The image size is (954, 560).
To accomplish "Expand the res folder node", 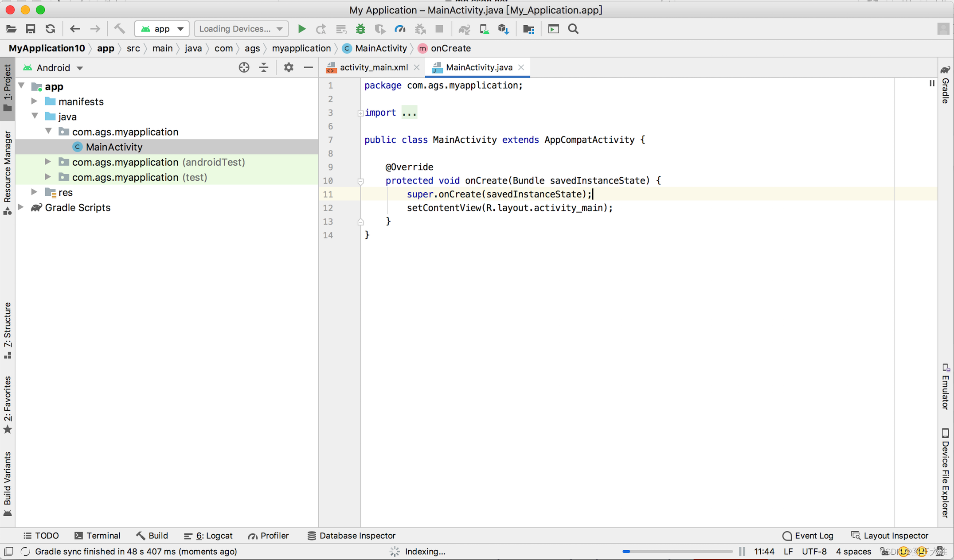I will pos(34,192).
